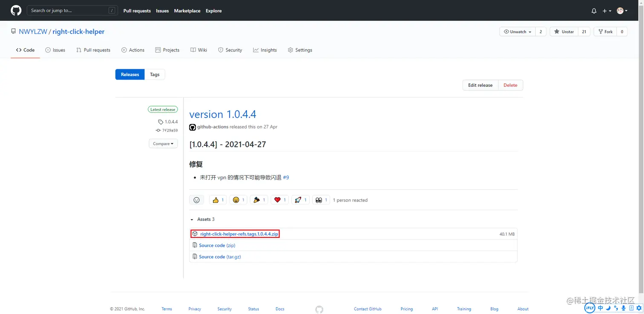
Task: Click the iFLY voice keyboard icon
Action: coord(631,308)
